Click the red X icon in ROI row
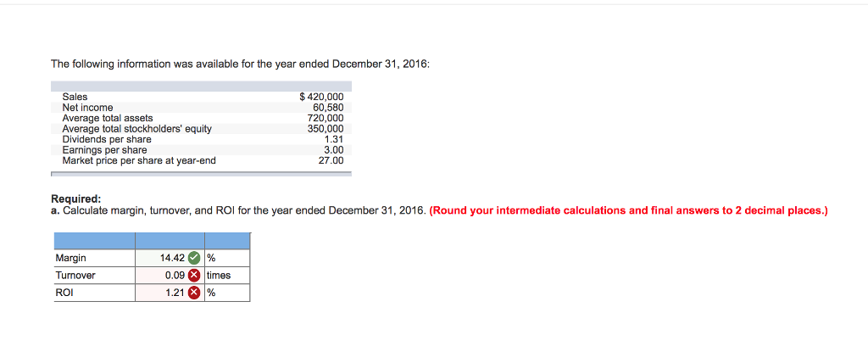The image size is (868, 352). click(x=194, y=293)
